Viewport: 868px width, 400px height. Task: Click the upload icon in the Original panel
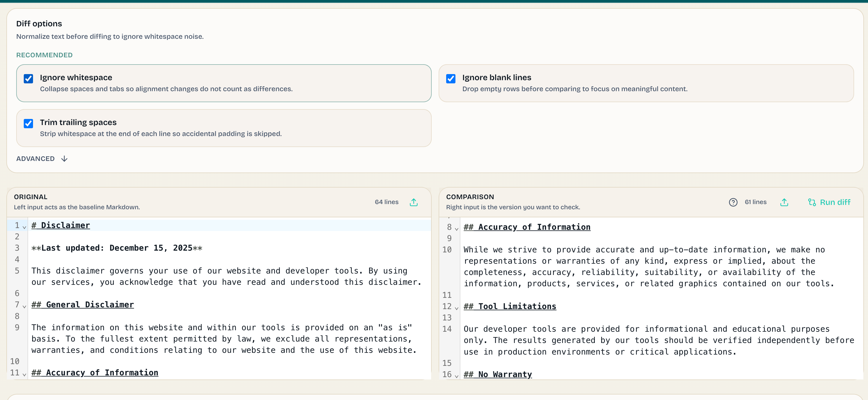pos(413,202)
